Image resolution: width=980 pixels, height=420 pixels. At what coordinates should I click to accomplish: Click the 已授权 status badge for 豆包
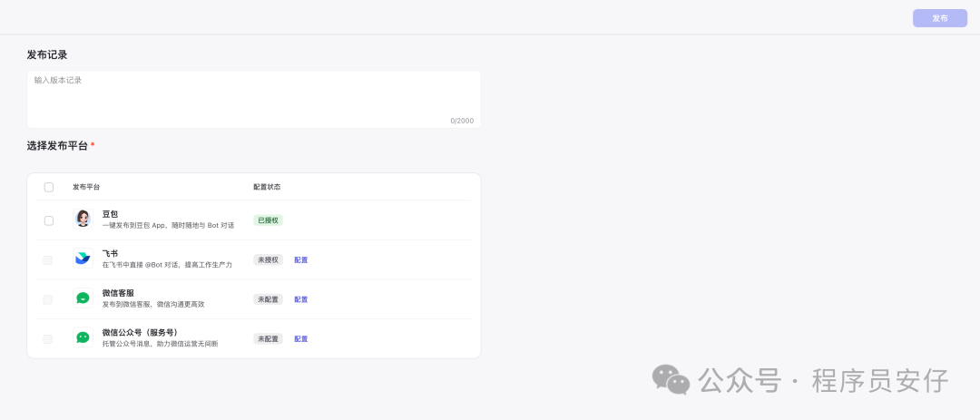point(268,220)
